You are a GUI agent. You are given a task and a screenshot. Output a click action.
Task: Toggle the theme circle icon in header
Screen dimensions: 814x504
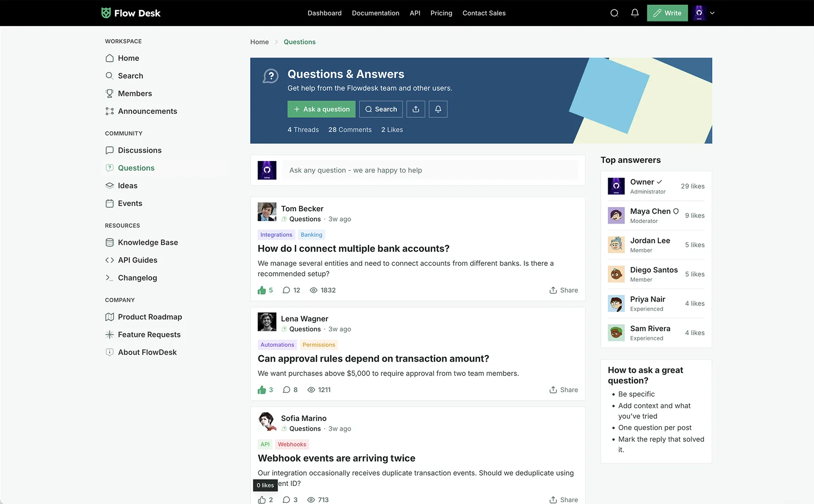pyautogui.click(x=614, y=13)
